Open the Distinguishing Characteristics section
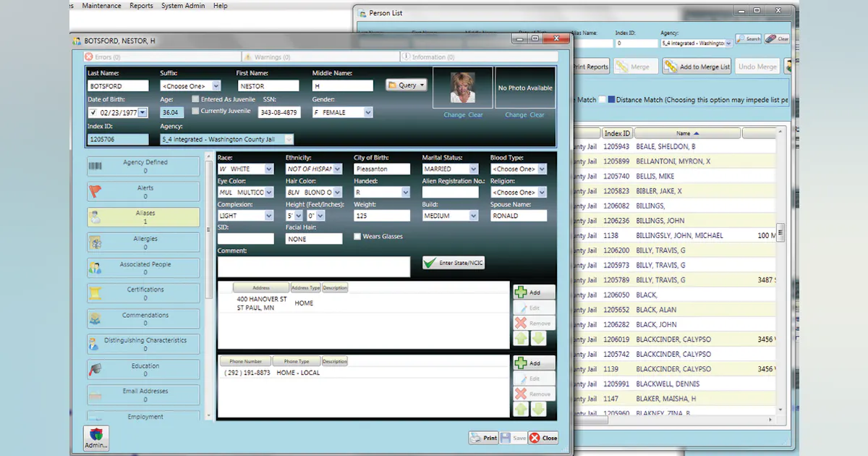 [x=143, y=344]
